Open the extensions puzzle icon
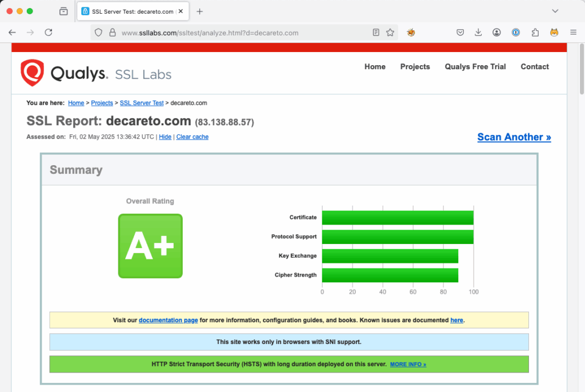Image resolution: width=585 pixels, height=392 pixels. [x=535, y=33]
